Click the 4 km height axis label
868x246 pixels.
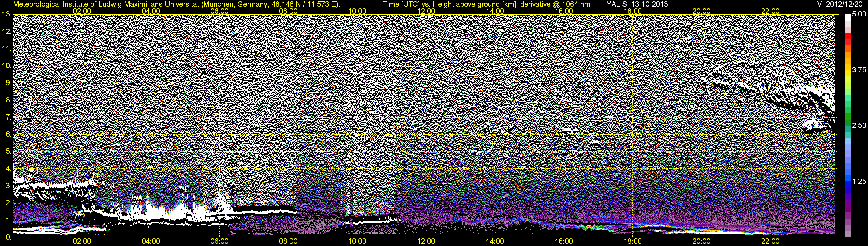click(x=8, y=168)
